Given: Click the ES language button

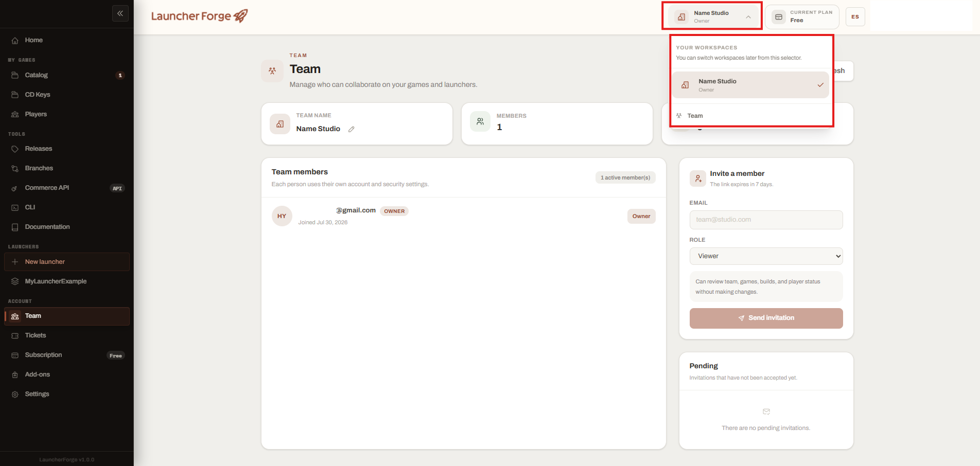Looking at the screenshot, I should [855, 17].
